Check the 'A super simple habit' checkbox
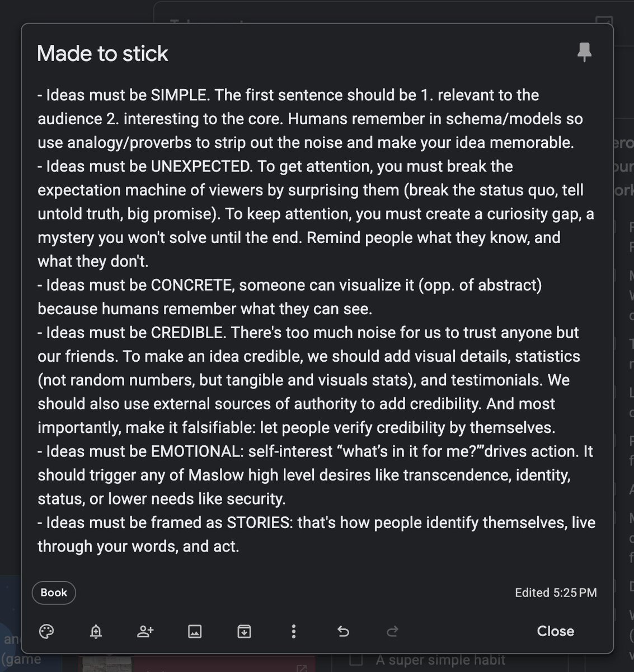This screenshot has height=672, width=634. (x=355, y=661)
